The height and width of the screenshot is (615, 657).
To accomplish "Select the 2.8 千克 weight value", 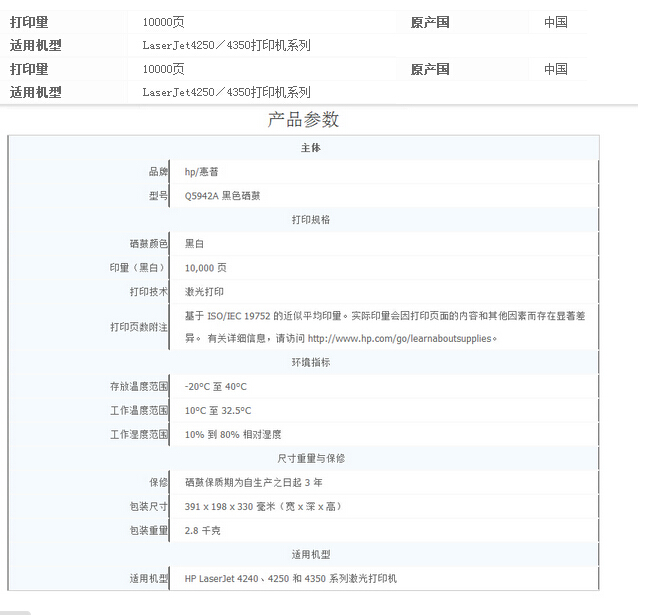I will click(202, 530).
